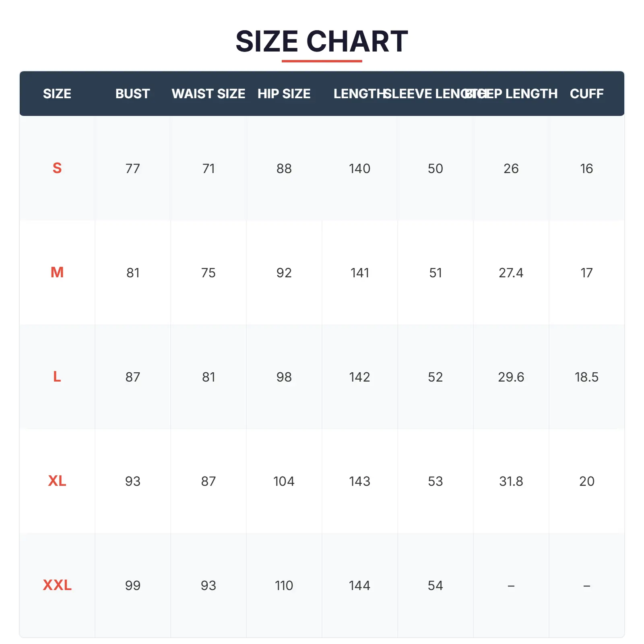Click the hip size value 110 for XXL

click(284, 585)
